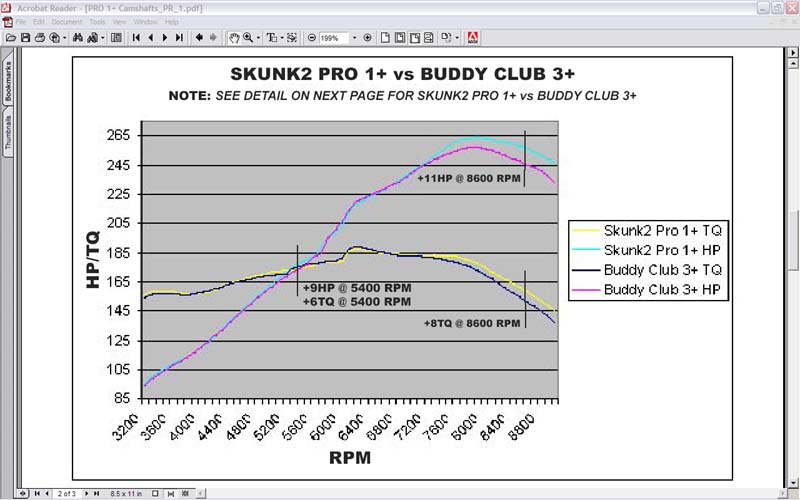Click status bar last page button
Screen dimensions: 800x500
tap(96, 493)
